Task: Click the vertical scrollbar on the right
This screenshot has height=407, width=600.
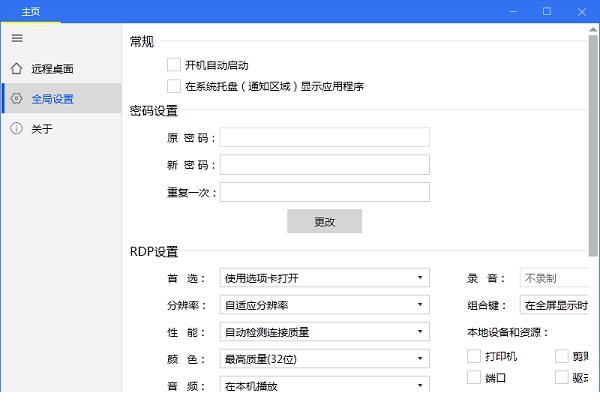Action: [593, 150]
